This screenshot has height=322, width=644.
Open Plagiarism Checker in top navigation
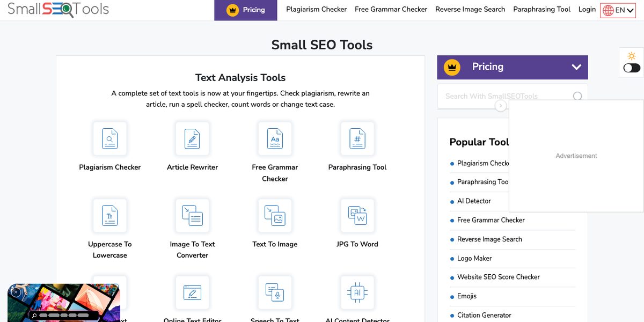tap(317, 9)
